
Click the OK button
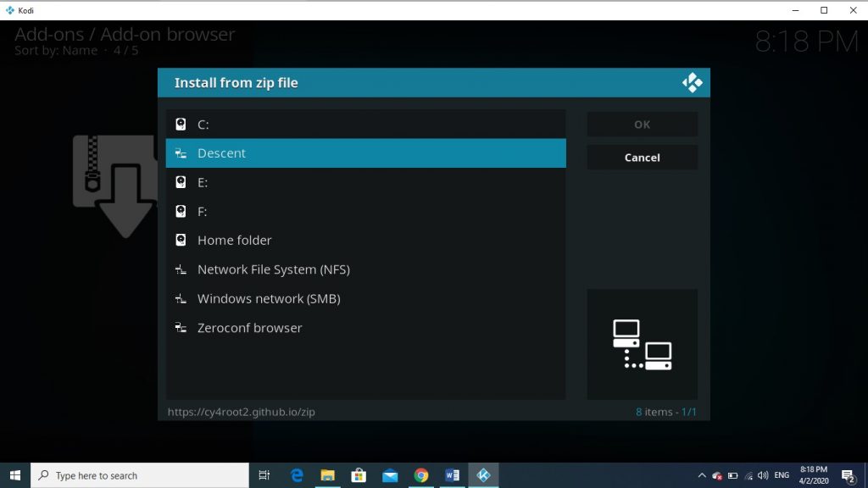pyautogui.click(x=643, y=125)
